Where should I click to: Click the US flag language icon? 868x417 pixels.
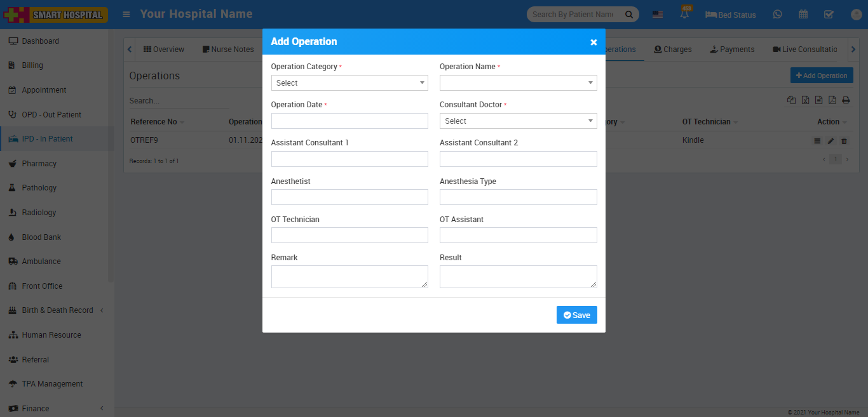(658, 15)
